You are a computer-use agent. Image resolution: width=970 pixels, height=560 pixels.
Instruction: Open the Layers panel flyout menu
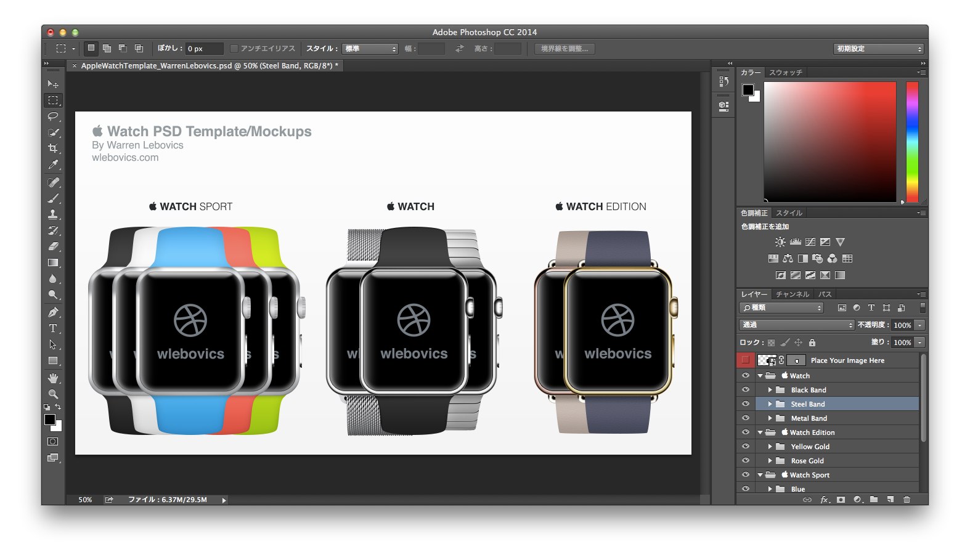pyautogui.click(x=921, y=294)
